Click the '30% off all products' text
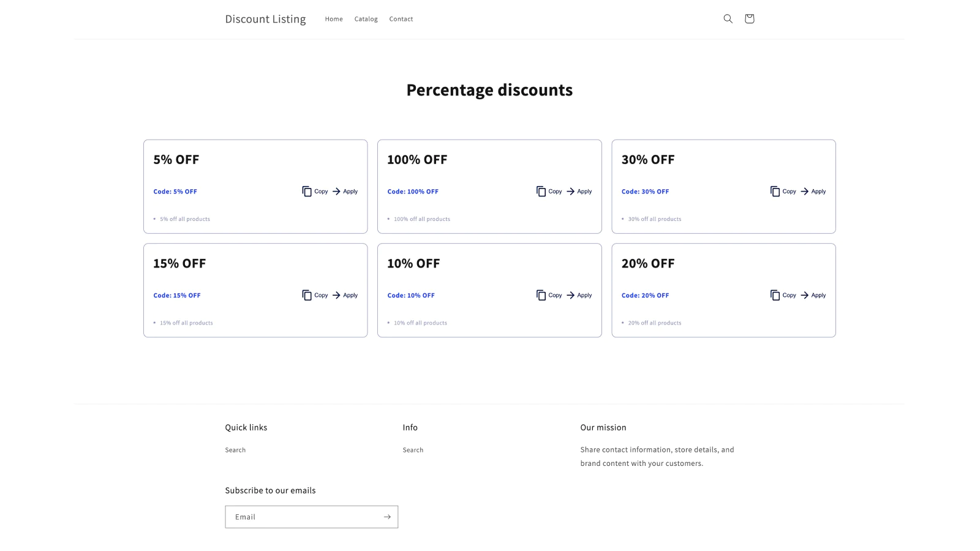Screen dimensions: 980x551 [x=655, y=219]
